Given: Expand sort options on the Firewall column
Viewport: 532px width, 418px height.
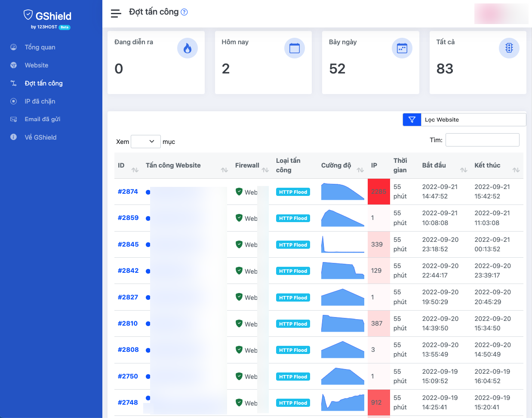Looking at the screenshot, I should pyautogui.click(x=264, y=170).
